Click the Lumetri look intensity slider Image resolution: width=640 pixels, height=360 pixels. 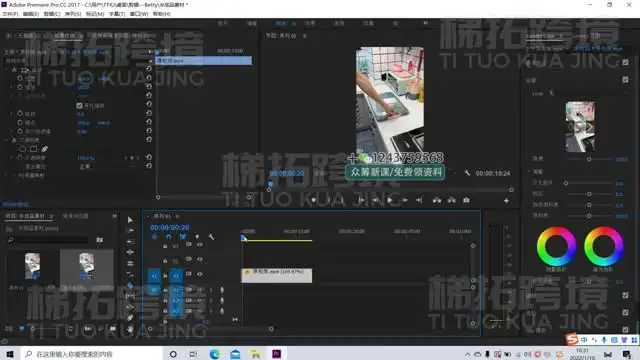pos(589,159)
